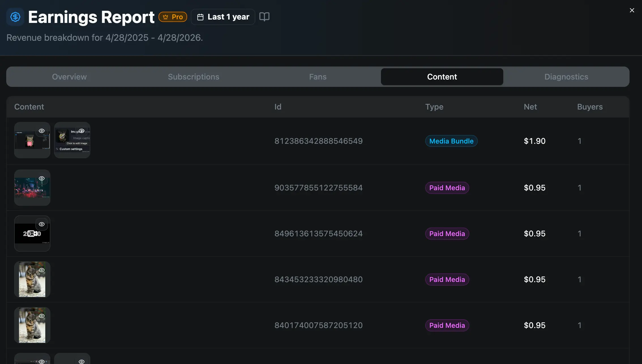Click $0.95 net for id 903577855122755584
This screenshot has height=364, width=642.
click(534, 188)
